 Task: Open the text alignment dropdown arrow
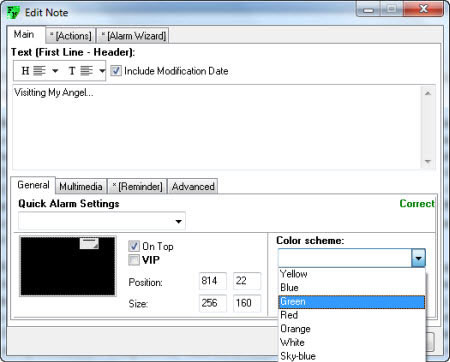coord(102,71)
